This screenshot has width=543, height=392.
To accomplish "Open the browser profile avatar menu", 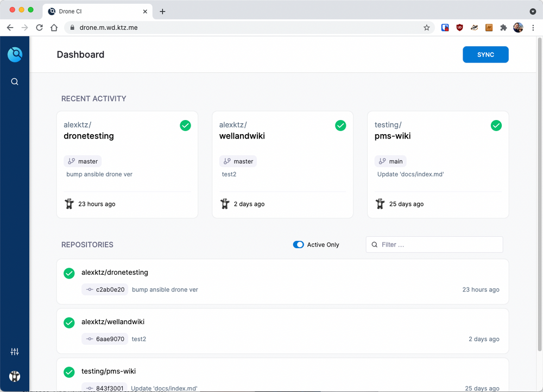I will [517, 27].
